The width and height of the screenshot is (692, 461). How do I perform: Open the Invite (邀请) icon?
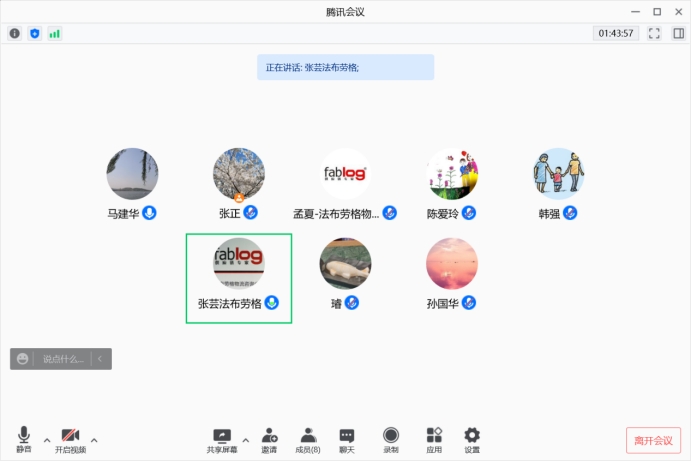coord(270,439)
